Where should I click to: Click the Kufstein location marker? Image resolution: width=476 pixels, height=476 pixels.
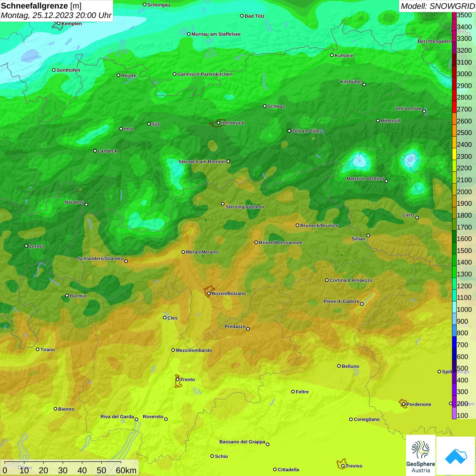point(332,55)
